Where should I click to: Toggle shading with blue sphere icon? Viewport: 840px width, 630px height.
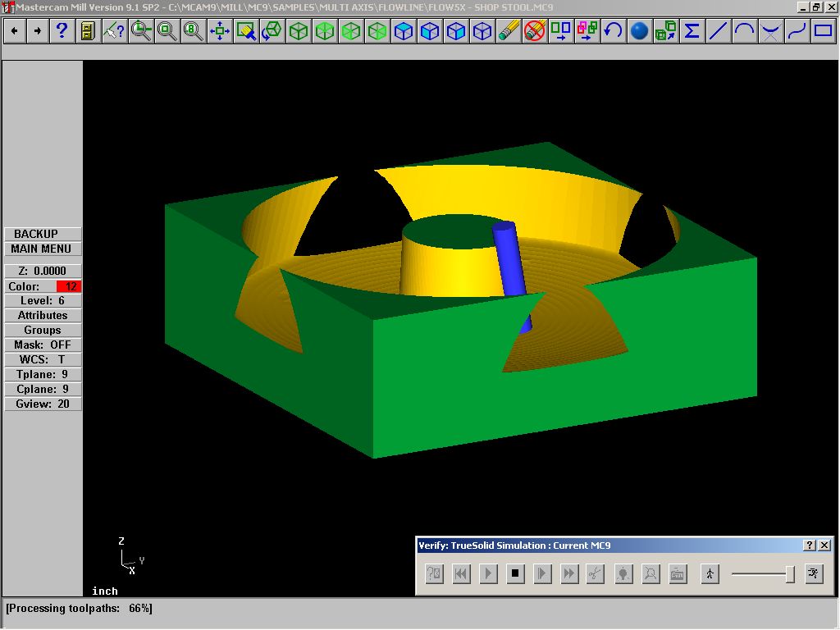[639, 31]
